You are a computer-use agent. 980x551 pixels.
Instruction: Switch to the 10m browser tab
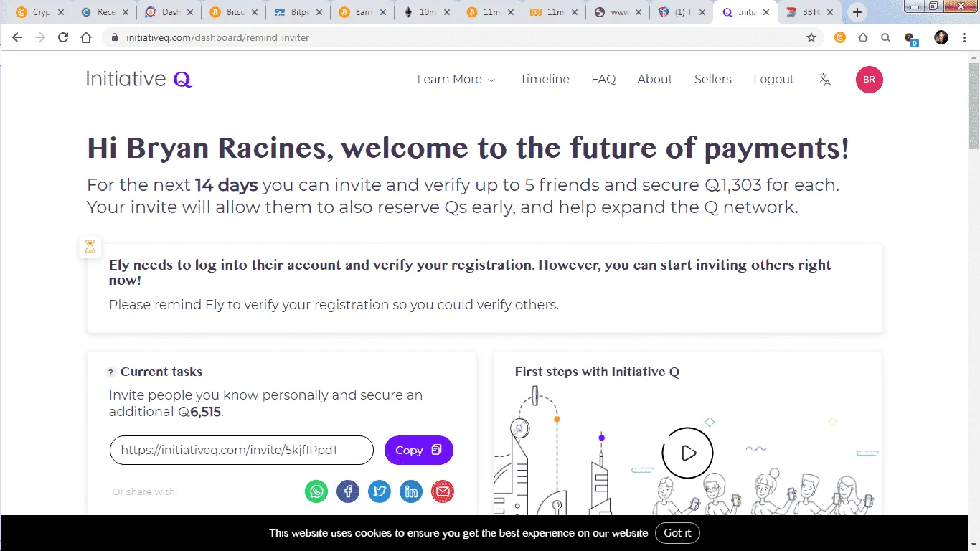pyautogui.click(x=425, y=12)
